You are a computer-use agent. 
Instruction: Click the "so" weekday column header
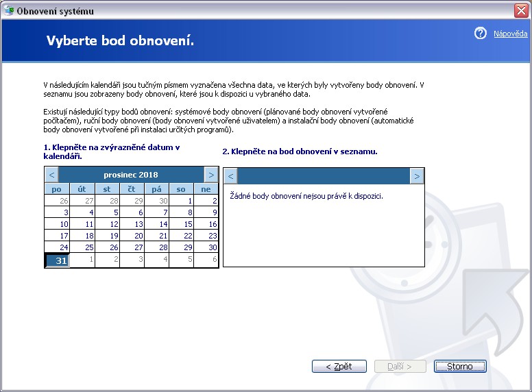[x=182, y=189]
